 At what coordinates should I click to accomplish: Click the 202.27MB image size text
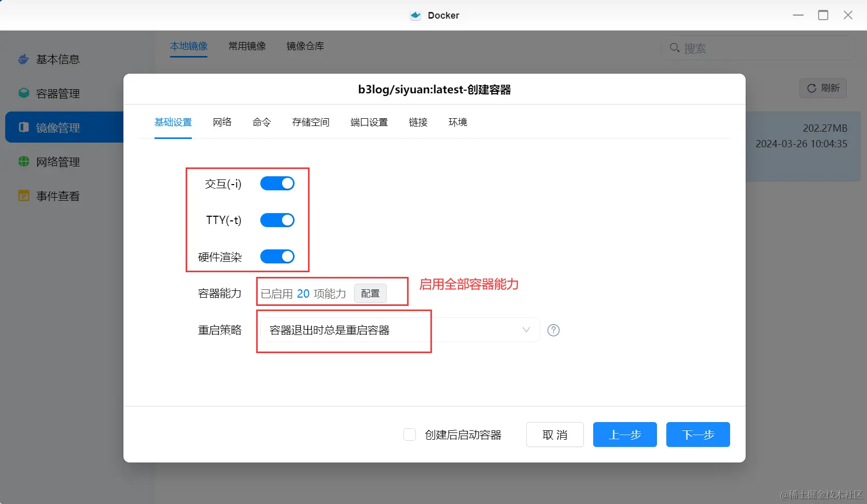click(825, 128)
